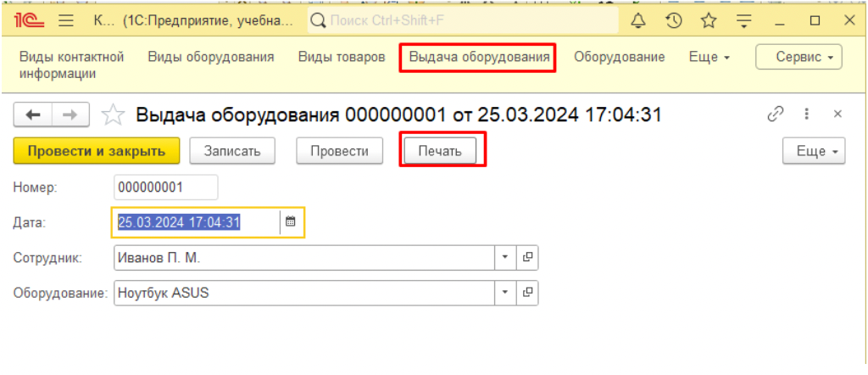Click Записать button
Viewport: 868px width, 375px height.
[232, 151]
